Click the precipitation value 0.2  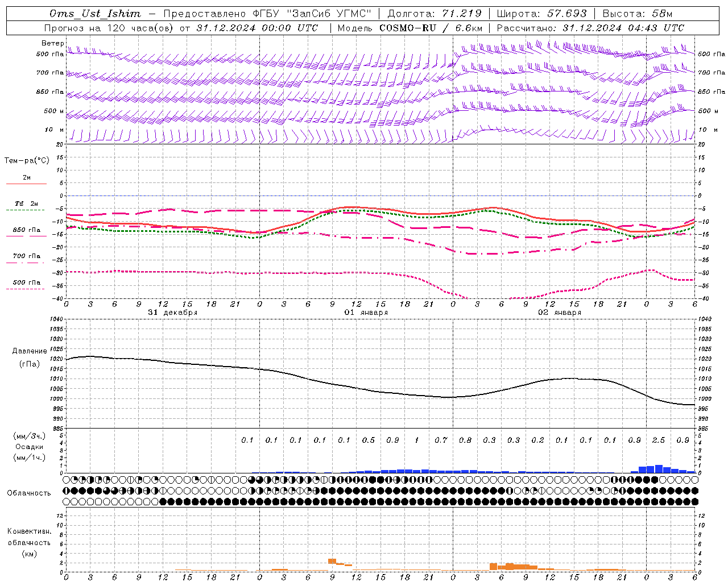coord(537,440)
